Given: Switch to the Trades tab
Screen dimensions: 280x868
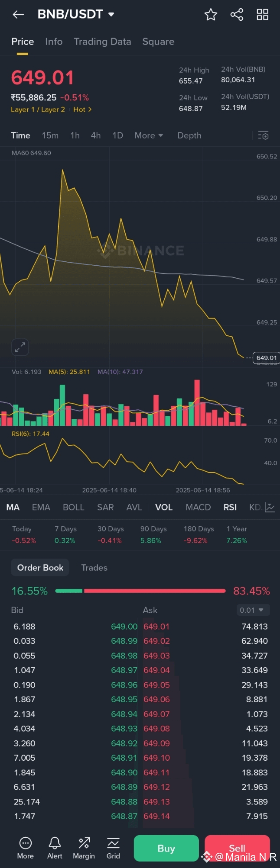Looking at the screenshot, I should [94, 568].
